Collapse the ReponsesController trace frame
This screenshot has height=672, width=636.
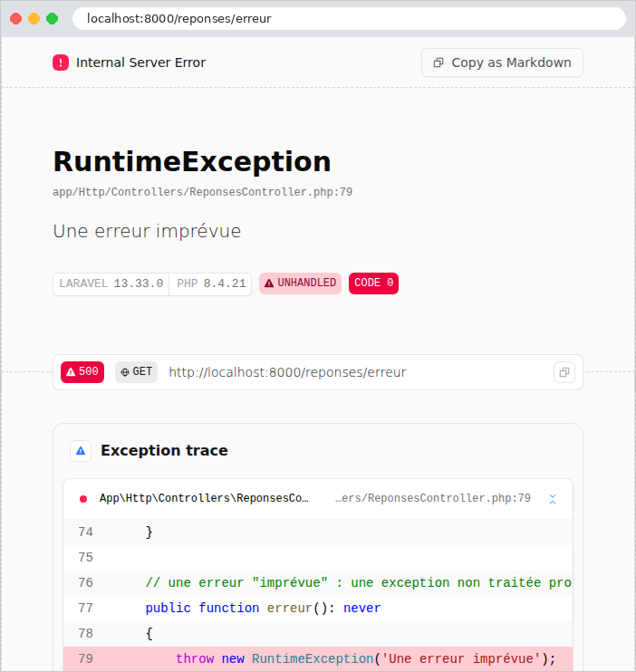[x=553, y=498]
